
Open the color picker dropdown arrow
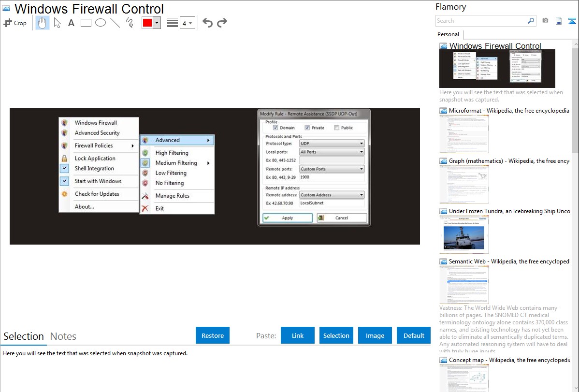point(157,23)
